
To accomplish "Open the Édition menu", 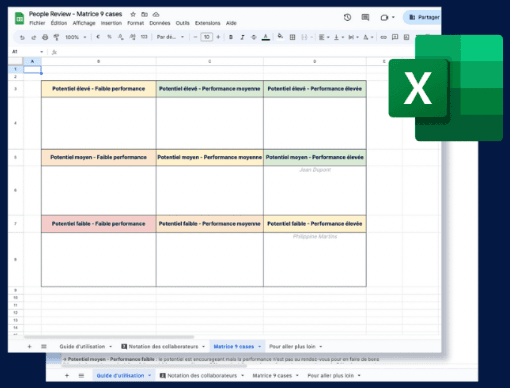I will [x=59, y=23].
